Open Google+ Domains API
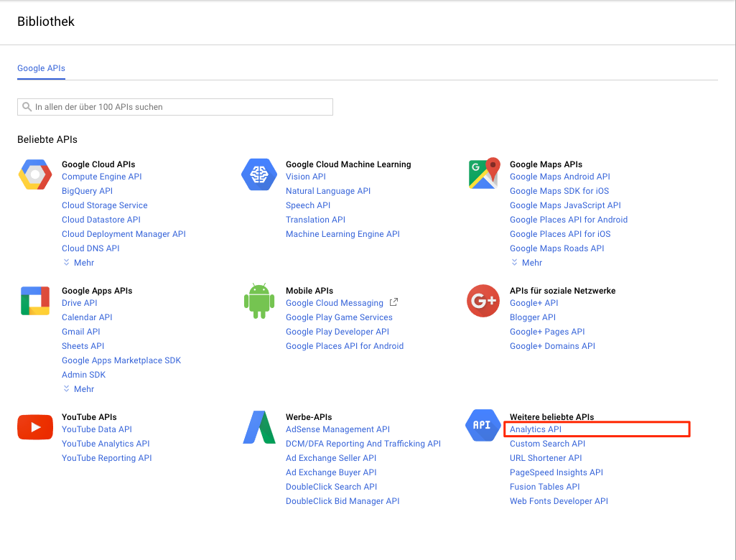 tap(552, 346)
